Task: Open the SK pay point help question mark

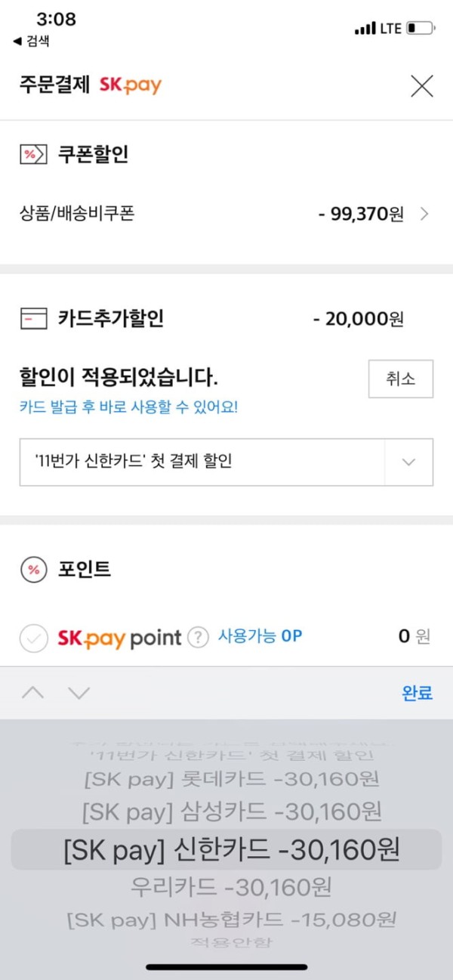Action: click(197, 638)
